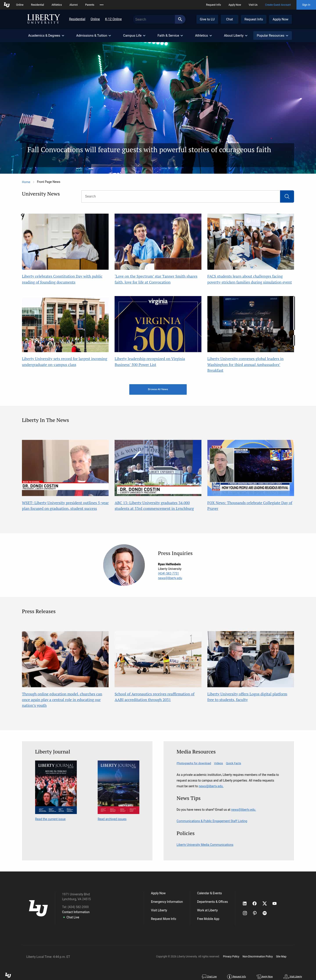Screen dimensions: 316x980
Task: Select Alumni in the top utility bar
Action: [74, 5]
